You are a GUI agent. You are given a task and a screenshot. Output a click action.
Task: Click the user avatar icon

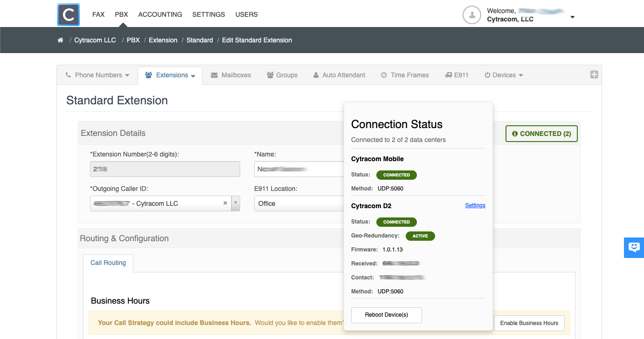pyautogui.click(x=471, y=15)
